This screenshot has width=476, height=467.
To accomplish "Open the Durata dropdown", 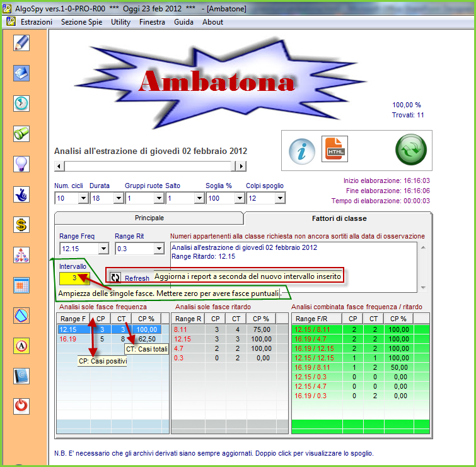I will tap(118, 198).
